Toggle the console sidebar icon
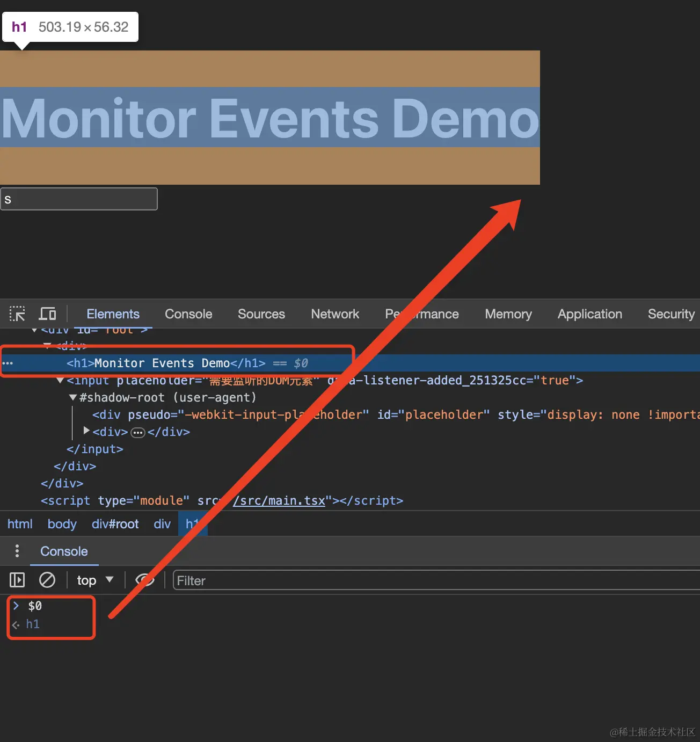 coord(17,580)
